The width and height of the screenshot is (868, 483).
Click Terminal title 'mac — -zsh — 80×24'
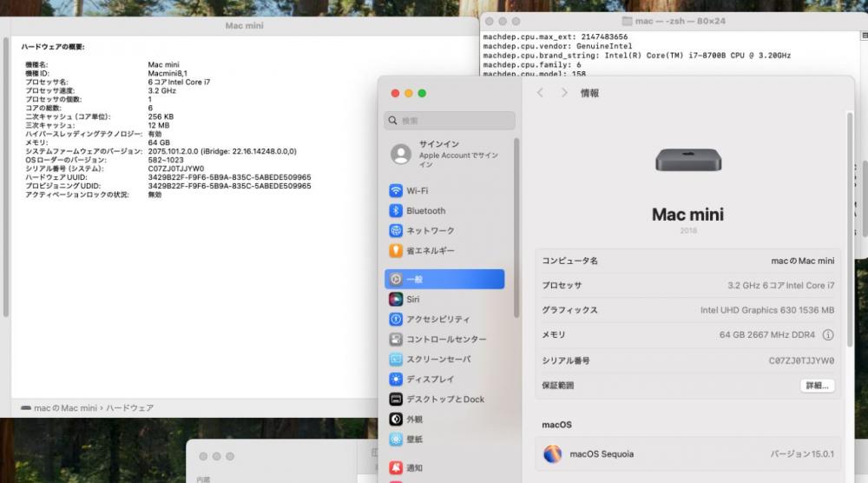[681, 21]
